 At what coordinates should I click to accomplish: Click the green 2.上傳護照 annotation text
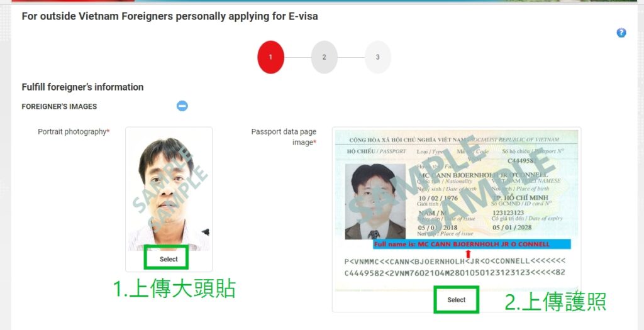pyautogui.click(x=555, y=302)
